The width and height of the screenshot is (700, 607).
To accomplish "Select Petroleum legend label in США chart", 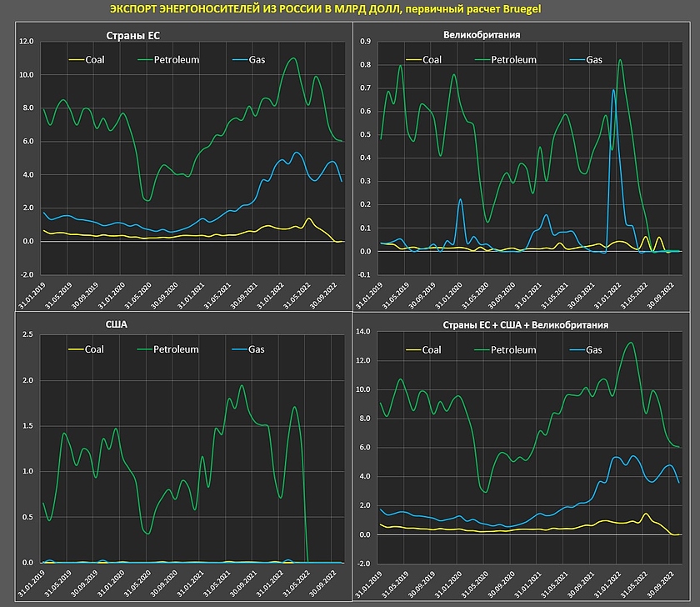I will click(x=175, y=349).
